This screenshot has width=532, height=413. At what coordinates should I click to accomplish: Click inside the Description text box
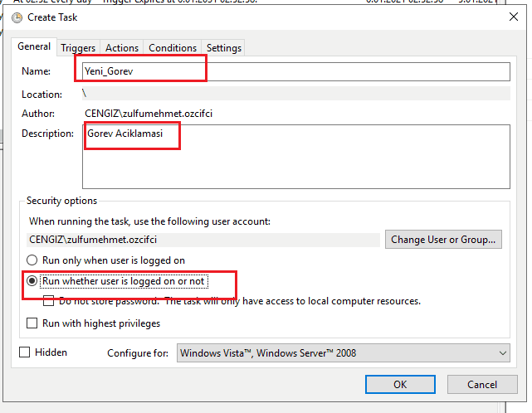295,156
